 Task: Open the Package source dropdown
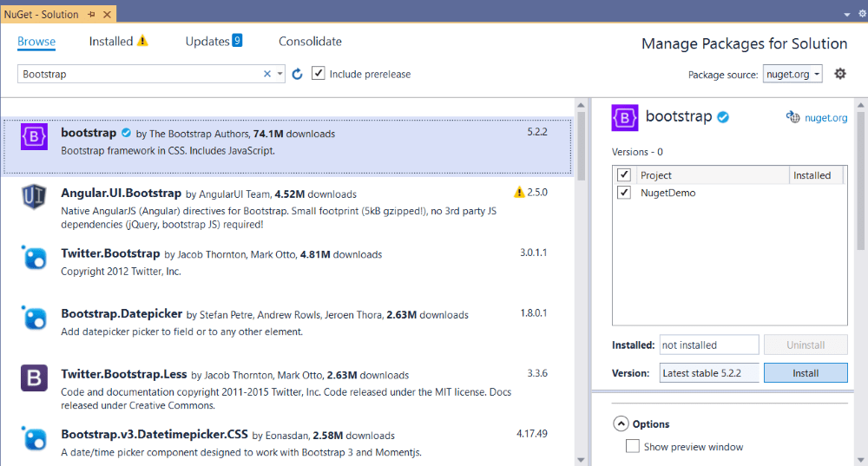[792, 74]
